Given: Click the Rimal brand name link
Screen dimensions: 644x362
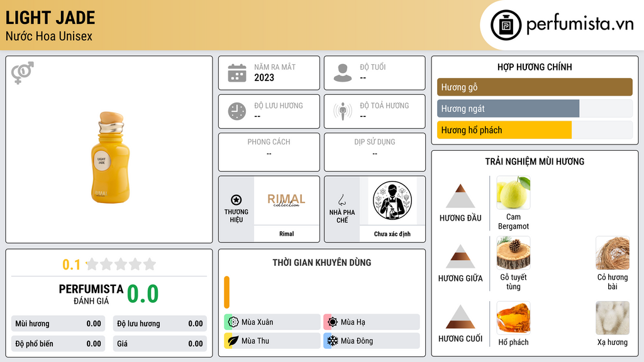Looking at the screenshot, I should (x=286, y=234).
